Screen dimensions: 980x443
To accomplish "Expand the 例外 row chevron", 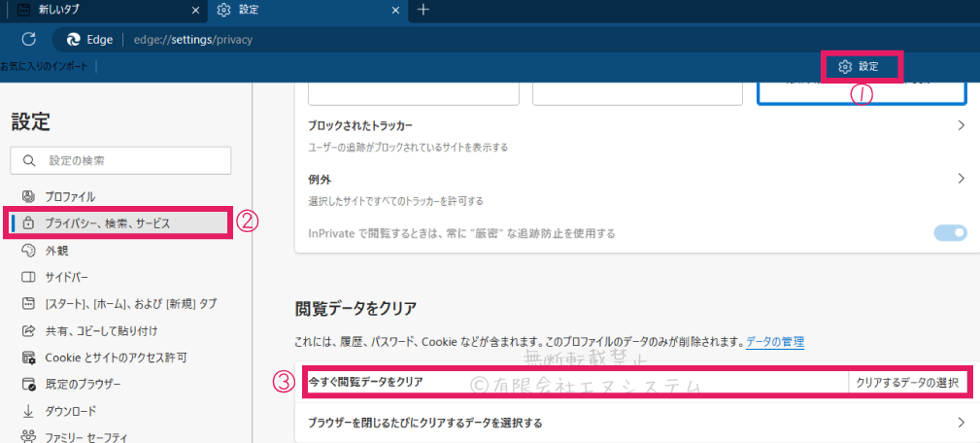I will [x=962, y=179].
